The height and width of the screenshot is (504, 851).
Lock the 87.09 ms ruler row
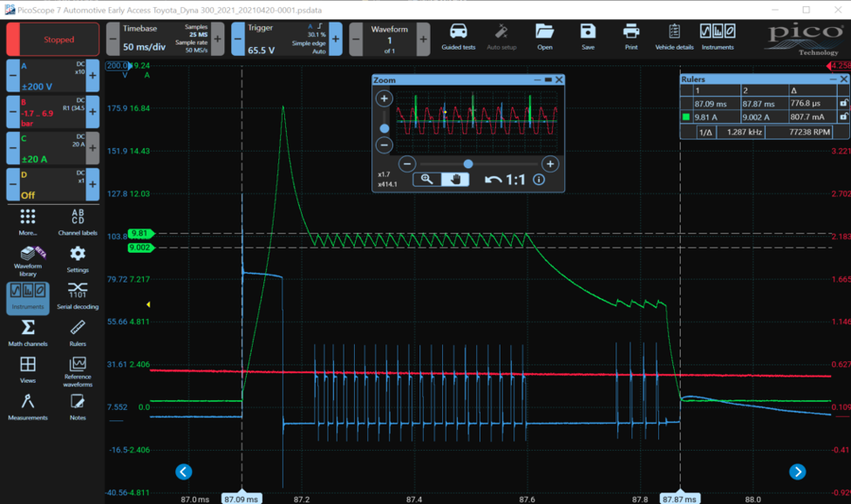[842, 103]
